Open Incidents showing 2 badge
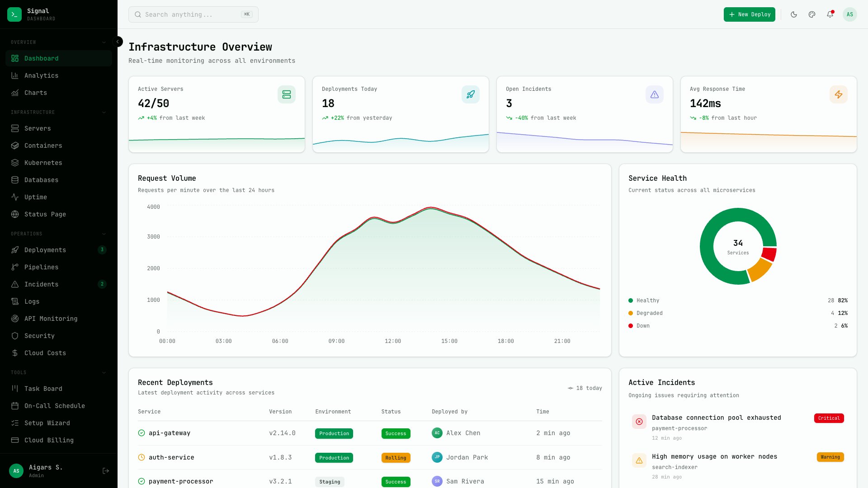Image resolution: width=868 pixels, height=488 pixels. (x=42, y=284)
